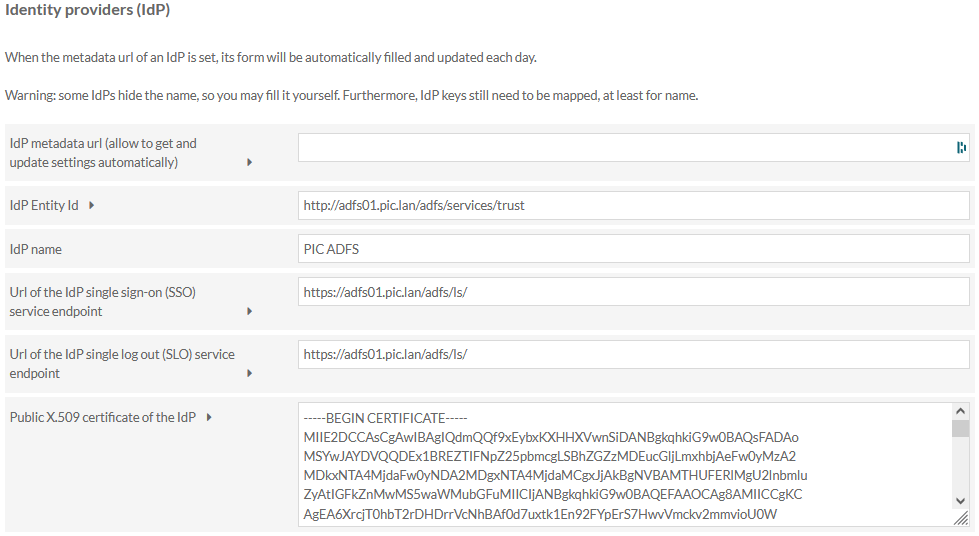Click certificate textarea scrollbar down arrow

(960, 501)
